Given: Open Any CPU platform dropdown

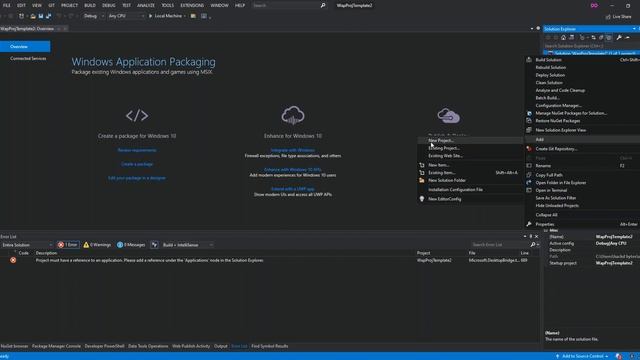Looking at the screenshot, I should [x=126, y=16].
